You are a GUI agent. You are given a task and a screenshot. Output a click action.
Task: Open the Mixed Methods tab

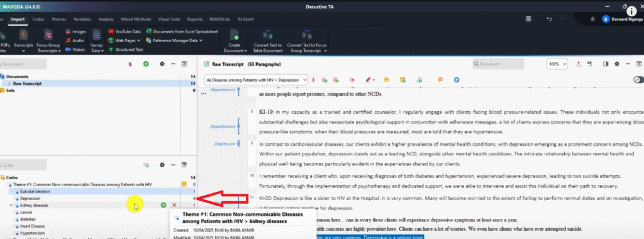pyautogui.click(x=136, y=19)
